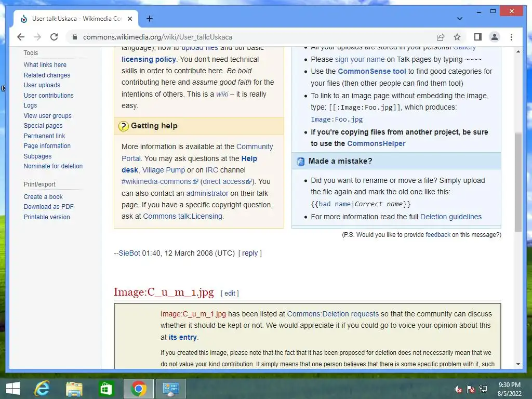Click the share page icon in address bar
Image resolution: width=532 pixels, height=399 pixels.
[441, 37]
